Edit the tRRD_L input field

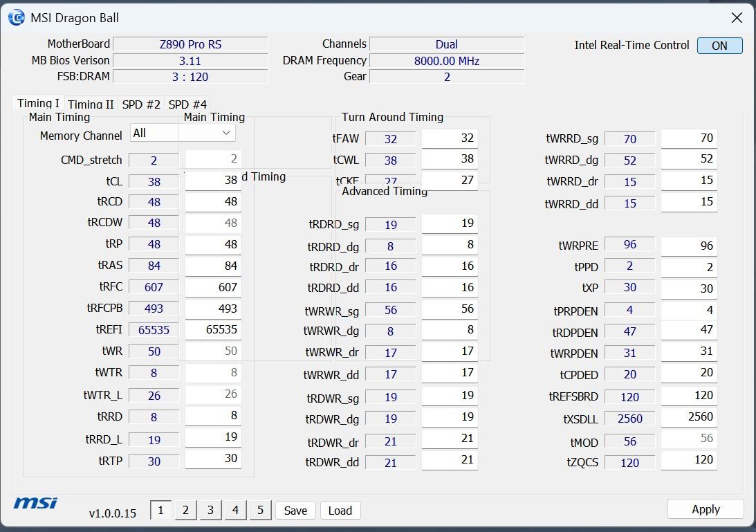[x=213, y=437]
